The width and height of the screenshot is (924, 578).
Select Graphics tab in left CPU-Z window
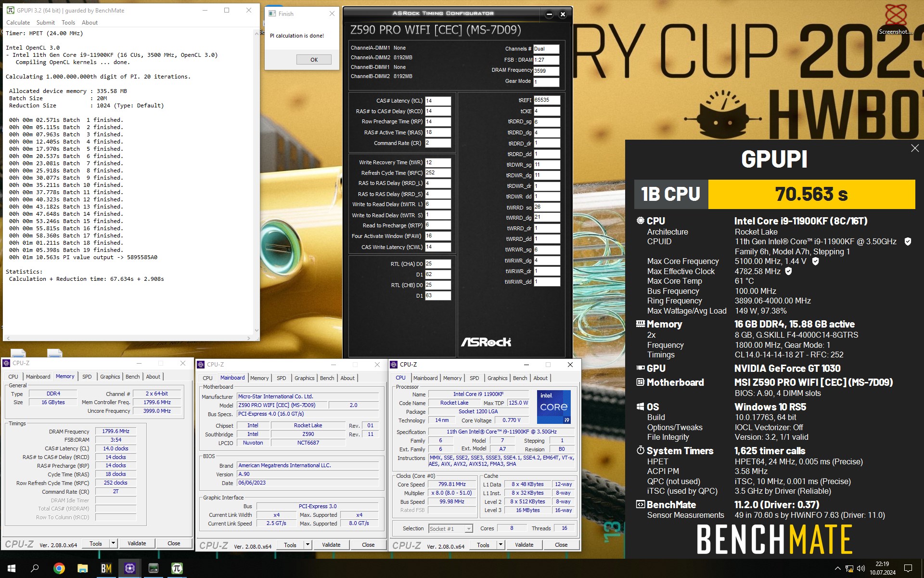[110, 377]
